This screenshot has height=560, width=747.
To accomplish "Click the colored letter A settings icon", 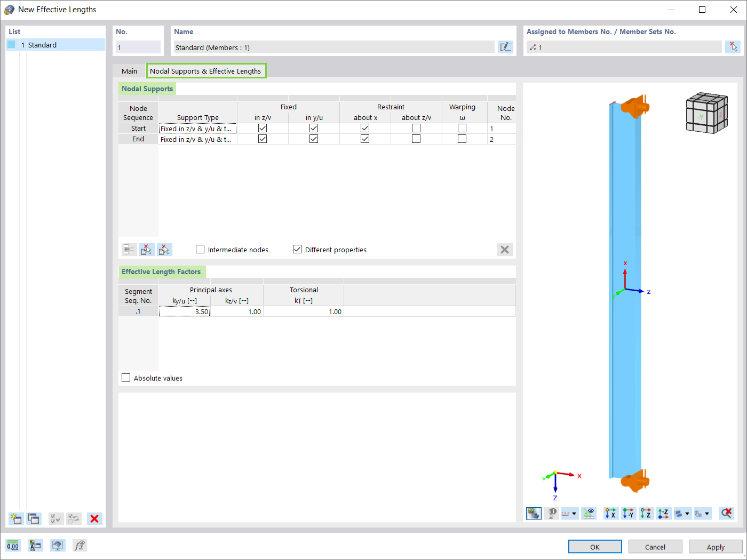I will (35, 546).
